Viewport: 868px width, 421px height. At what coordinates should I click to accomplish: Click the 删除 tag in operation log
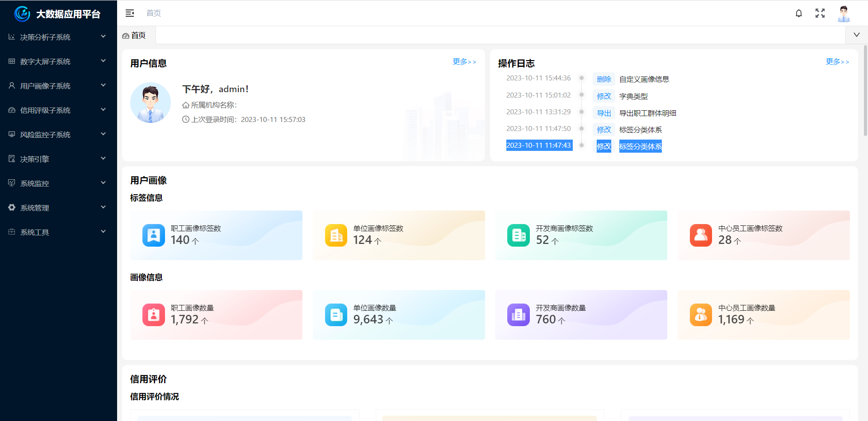click(604, 80)
